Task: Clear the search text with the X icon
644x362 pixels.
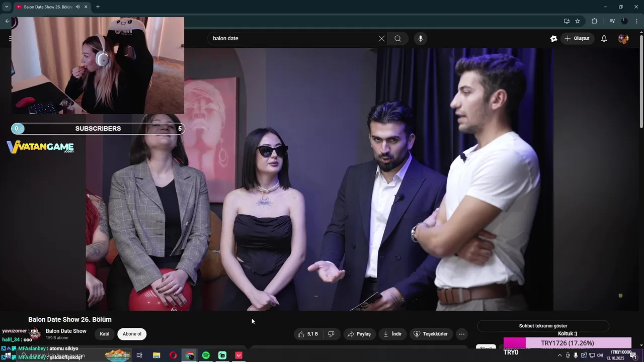Action: [x=381, y=39]
